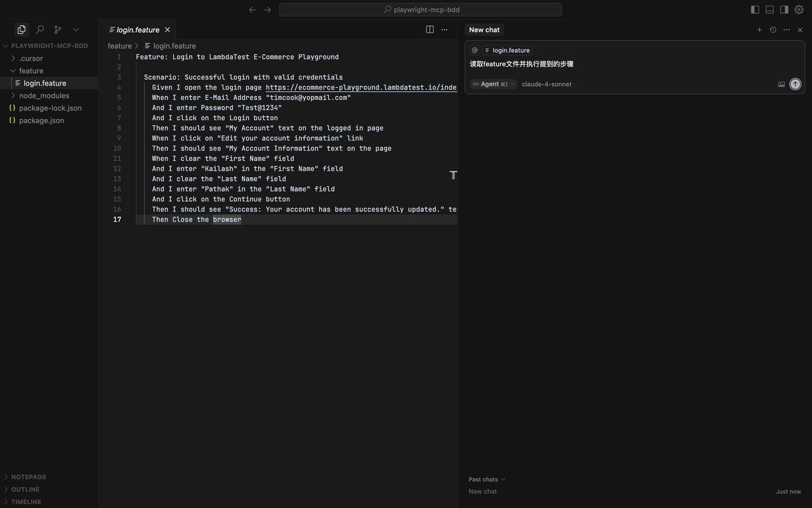Open the lambdatest URL link in line 4
812x508 pixels.
[361, 88]
